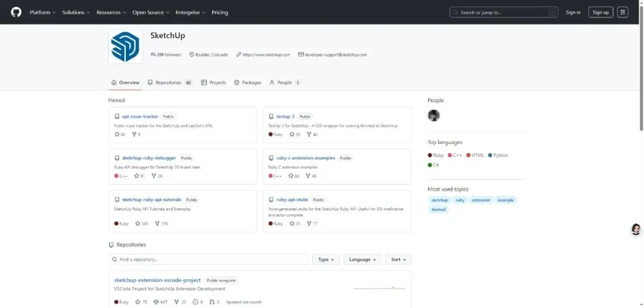Click the star count on api-issue-tracker
The height and width of the screenshot is (308, 644).
(x=119, y=134)
